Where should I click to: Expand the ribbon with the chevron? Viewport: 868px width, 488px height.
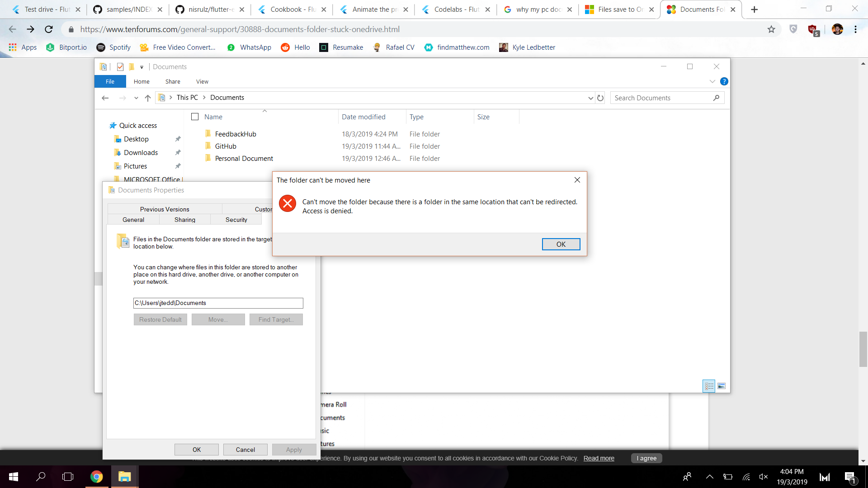tap(712, 81)
